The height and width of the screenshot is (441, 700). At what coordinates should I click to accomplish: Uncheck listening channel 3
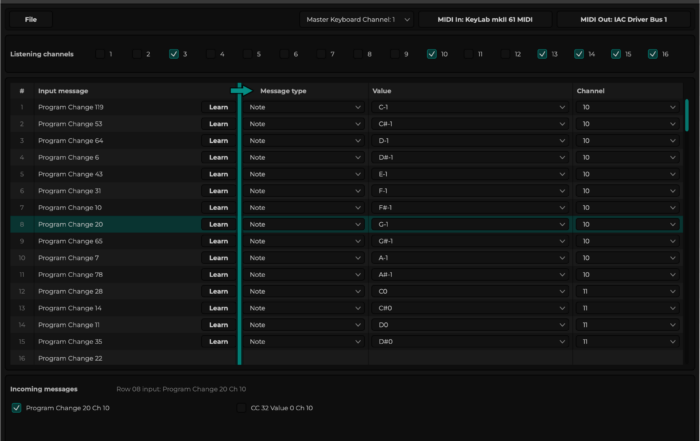tap(174, 54)
